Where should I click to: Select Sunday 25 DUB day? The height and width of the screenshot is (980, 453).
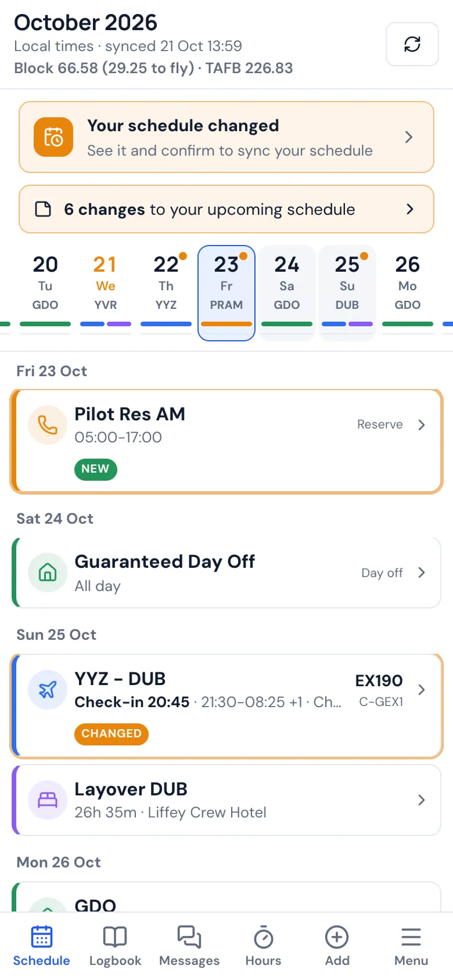[x=347, y=293]
